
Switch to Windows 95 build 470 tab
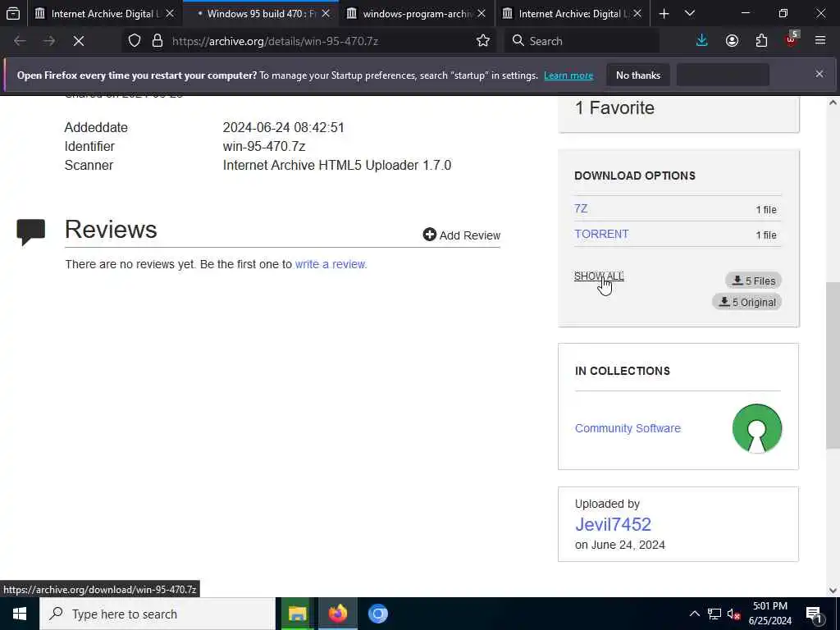pyautogui.click(x=261, y=13)
